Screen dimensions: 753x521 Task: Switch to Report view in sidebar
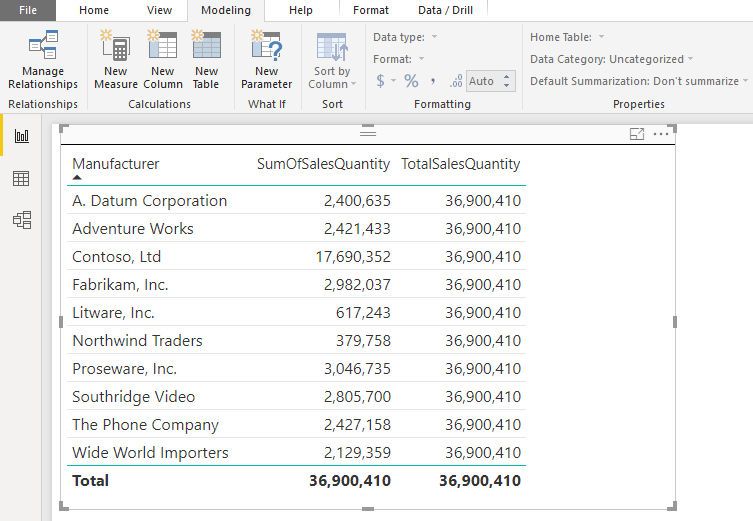[x=22, y=136]
